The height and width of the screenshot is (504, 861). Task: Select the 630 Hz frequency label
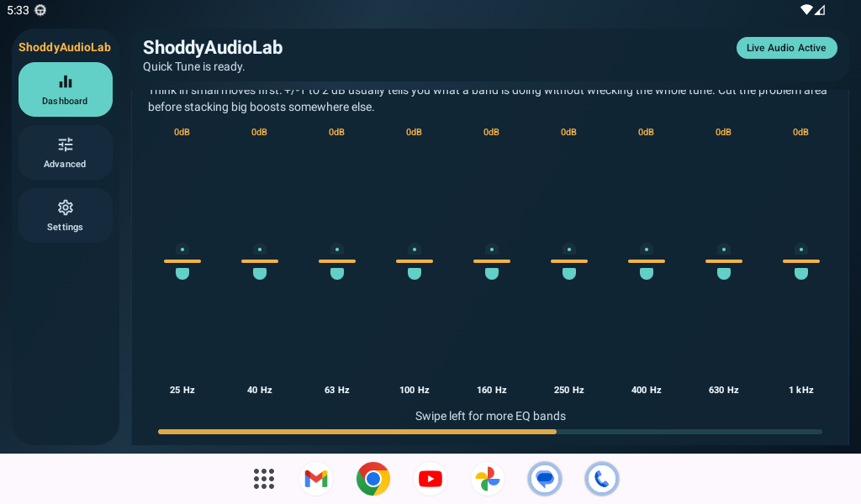724,390
